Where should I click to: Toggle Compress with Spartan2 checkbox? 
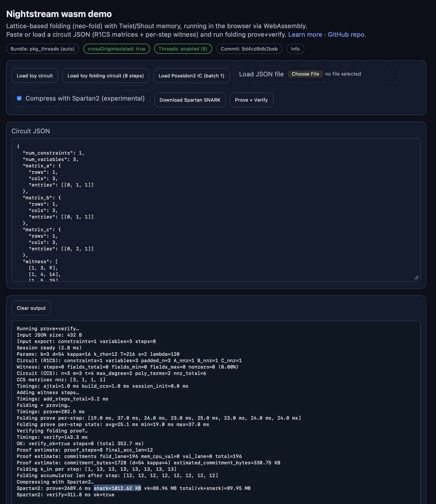(x=19, y=98)
